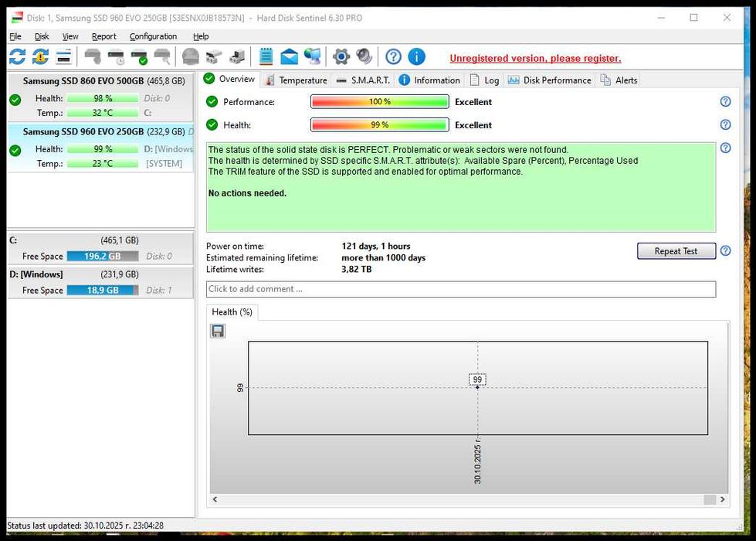Switch to the Alerts tab

(x=619, y=80)
